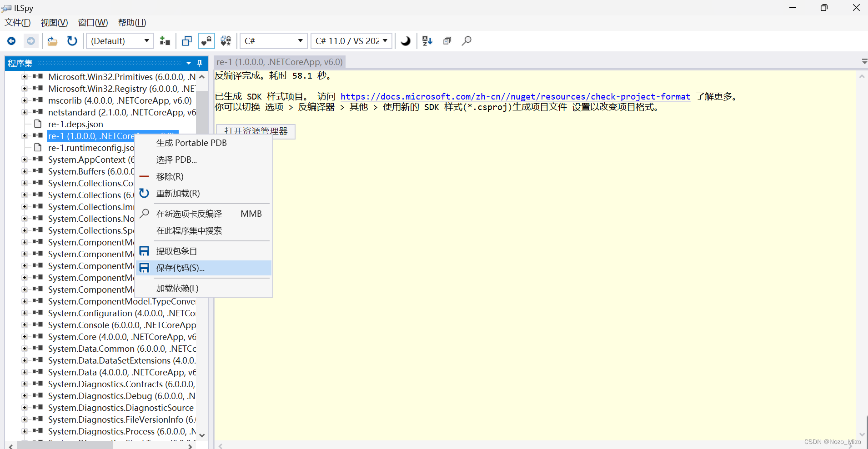The image size is (868, 449).
Task: Open the 视图(V) menu
Action: [54, 23]
